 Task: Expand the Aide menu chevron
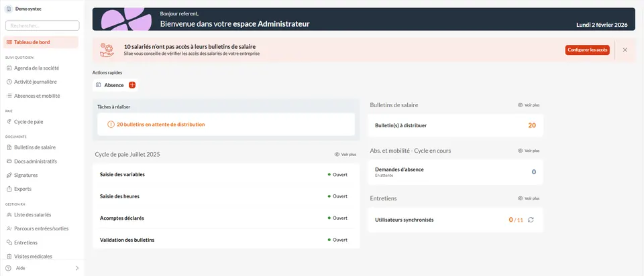[x=76, y=268]
